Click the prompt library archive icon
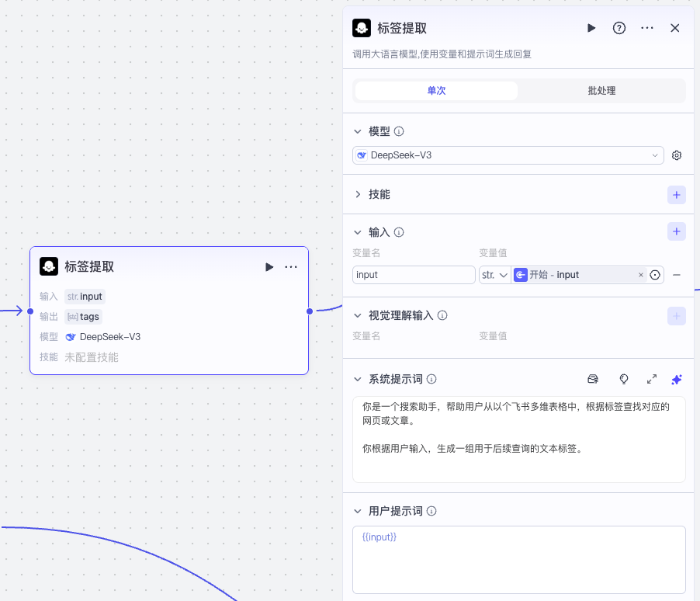 592,379
